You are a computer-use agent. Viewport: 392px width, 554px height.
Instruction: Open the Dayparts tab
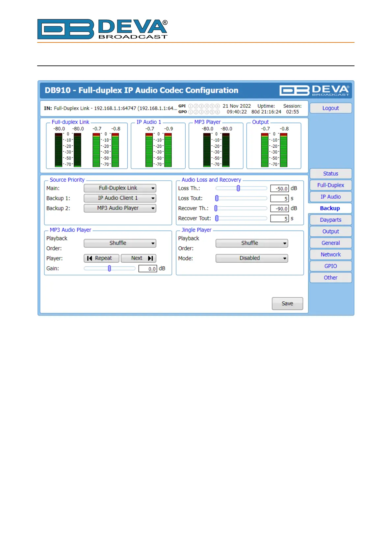[331, 220]
